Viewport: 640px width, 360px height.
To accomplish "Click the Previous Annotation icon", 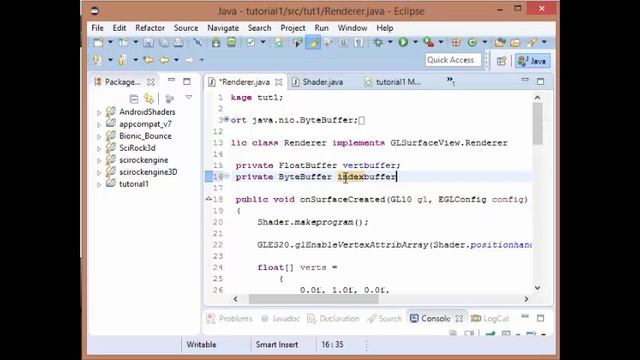I will tap(122, 60).
